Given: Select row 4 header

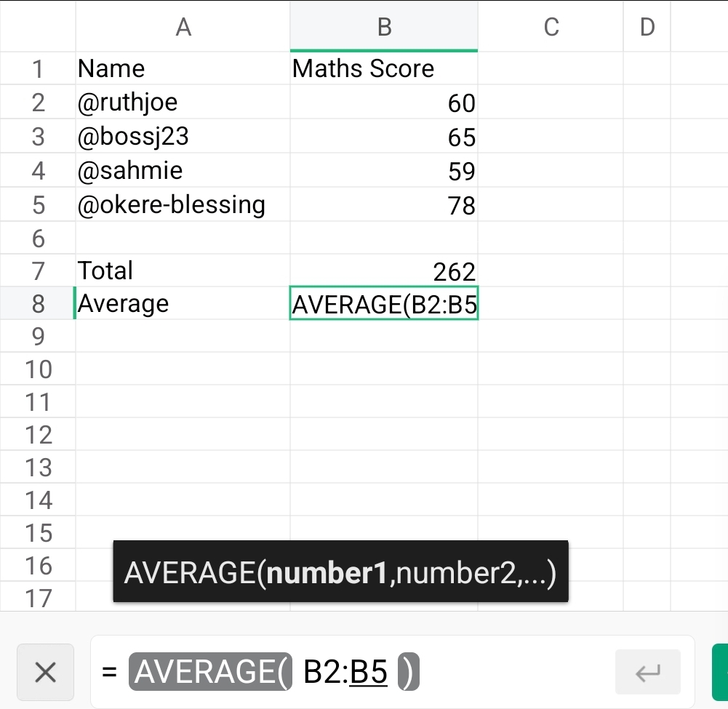Looking at the screenshot, I should pos(38,170).
